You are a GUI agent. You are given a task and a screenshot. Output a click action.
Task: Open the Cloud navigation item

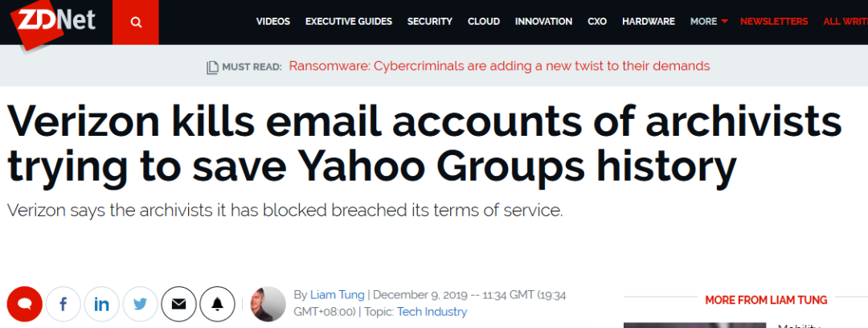[x=483, y=22]
